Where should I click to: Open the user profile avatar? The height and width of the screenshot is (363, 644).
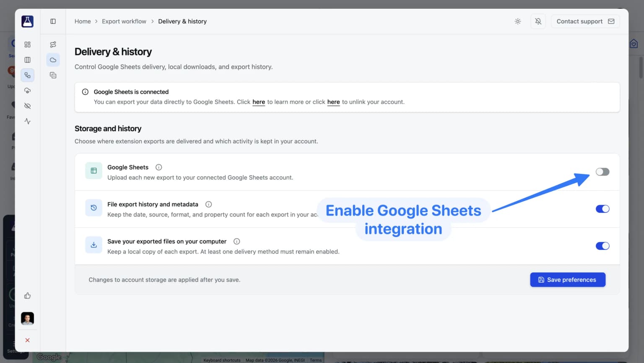(28, 319)
